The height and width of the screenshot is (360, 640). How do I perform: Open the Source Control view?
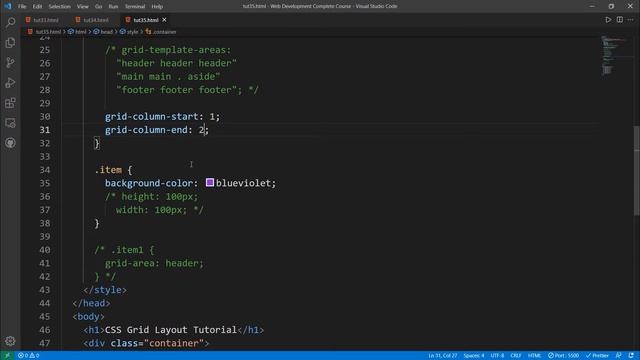coord(10,62)
